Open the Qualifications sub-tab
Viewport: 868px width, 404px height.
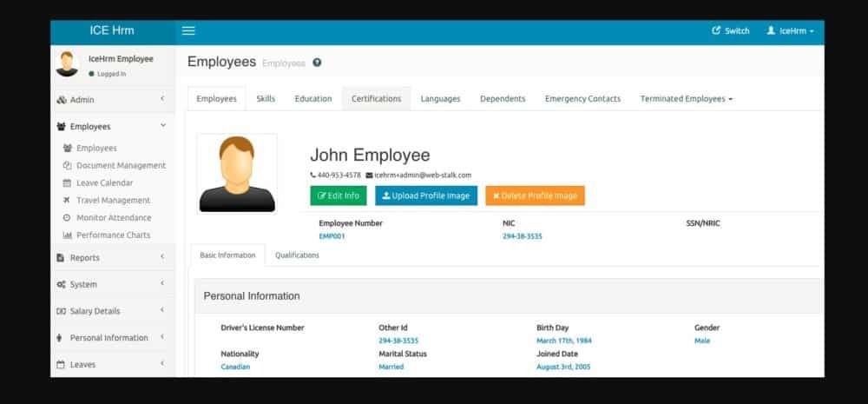point(297,255)
